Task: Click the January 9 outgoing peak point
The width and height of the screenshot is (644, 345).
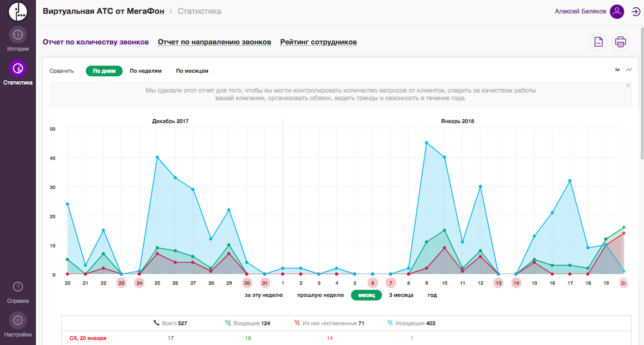Action: click(426, 143)
